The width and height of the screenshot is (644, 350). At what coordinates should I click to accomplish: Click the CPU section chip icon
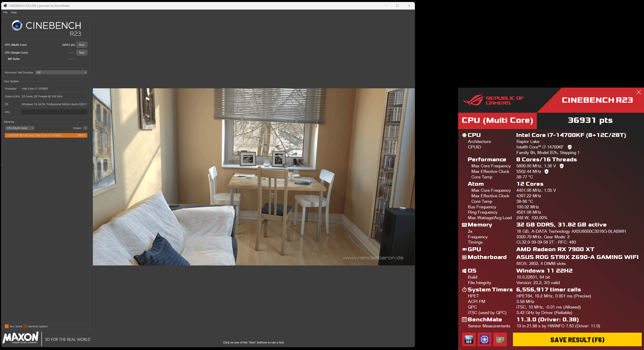(464, 135)
